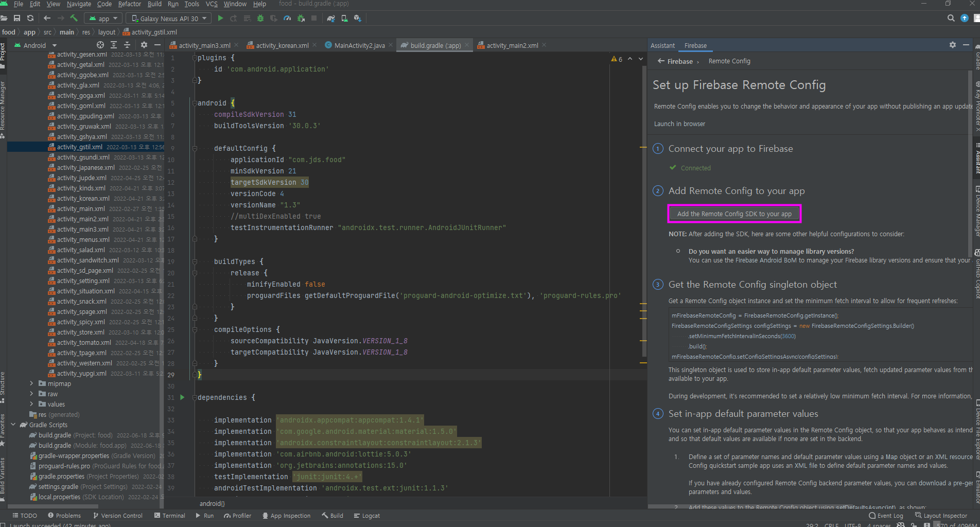Fold the plugins block in editor gutter
Viewport: 980px width, 527px height.
click(195, 58)
